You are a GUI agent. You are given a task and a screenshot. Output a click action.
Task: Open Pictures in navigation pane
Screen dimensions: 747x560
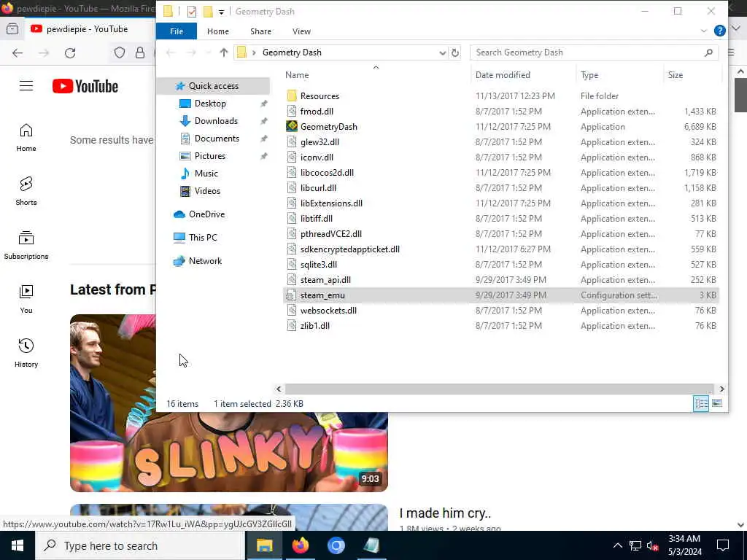click(209, 156)
